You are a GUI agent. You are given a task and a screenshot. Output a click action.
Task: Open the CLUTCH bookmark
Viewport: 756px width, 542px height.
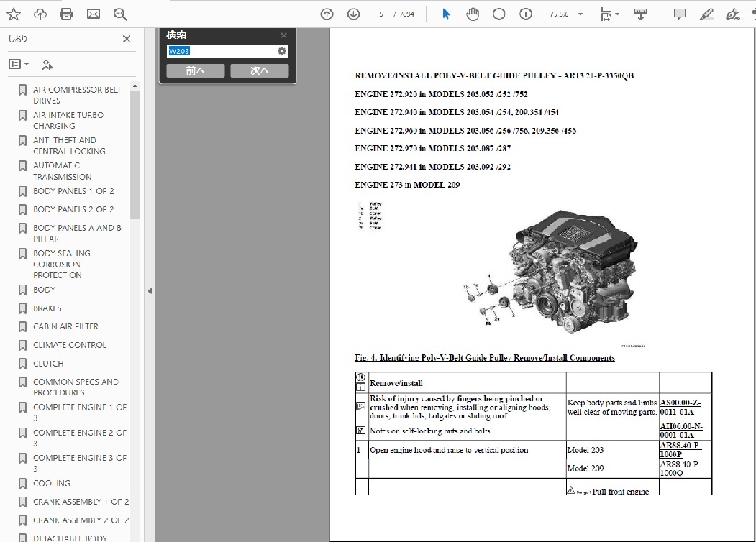tap(48, 364)
